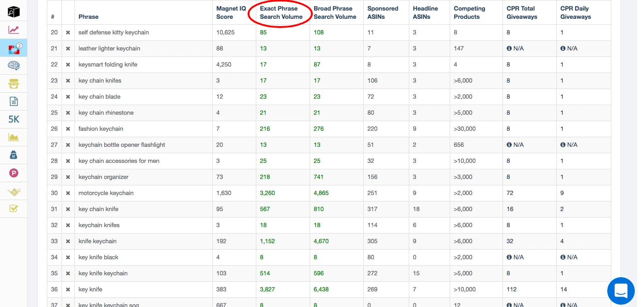Select the motorcycle keychain phrase

[105, 193]
